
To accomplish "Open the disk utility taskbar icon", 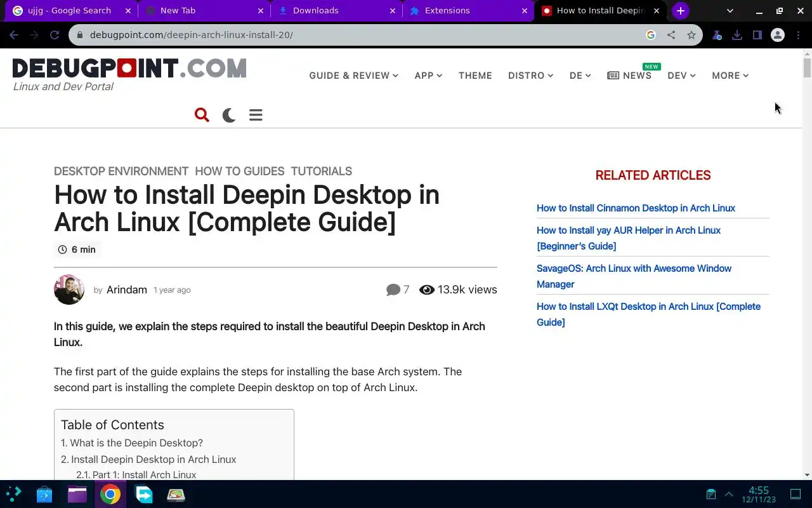I will [x=176, y=495].
